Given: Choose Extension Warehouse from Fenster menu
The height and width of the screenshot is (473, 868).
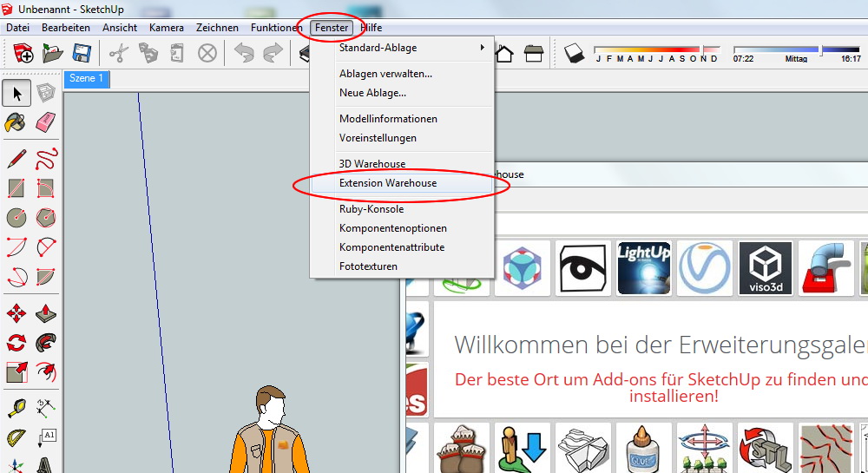Looking at the screenshot, I should pyautogui.click(x=388, y=183).
